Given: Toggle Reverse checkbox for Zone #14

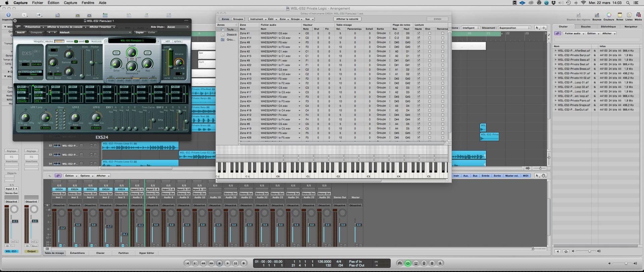Looking at the screenshot, I should [x=442, y=38].
